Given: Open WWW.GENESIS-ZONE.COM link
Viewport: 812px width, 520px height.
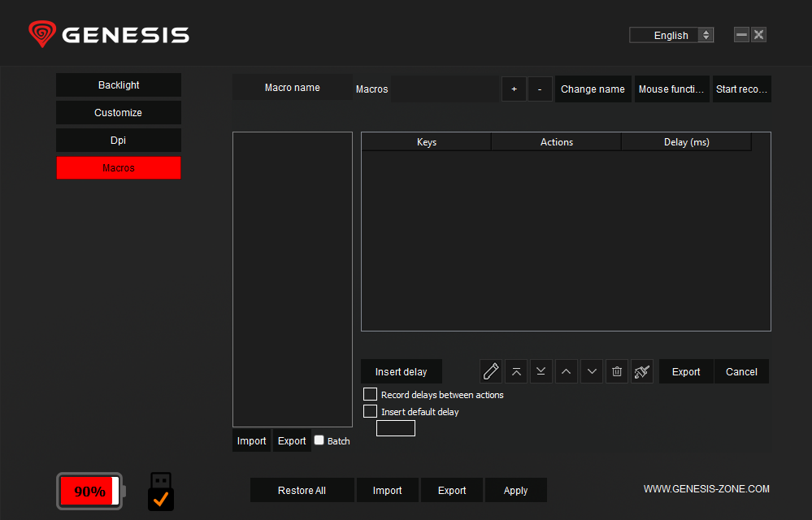Looking at the screenshot, I should point(706,489).
